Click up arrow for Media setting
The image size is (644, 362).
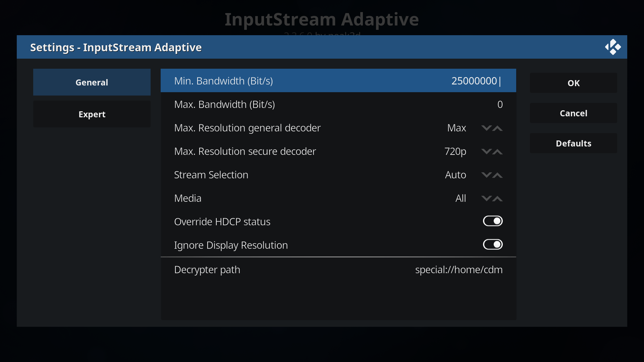[x=497, y=198]
